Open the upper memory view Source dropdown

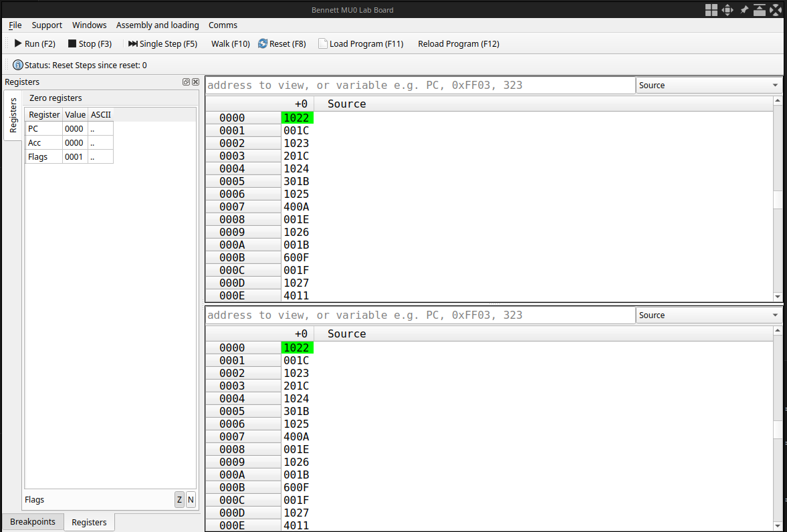pos(709,85)
